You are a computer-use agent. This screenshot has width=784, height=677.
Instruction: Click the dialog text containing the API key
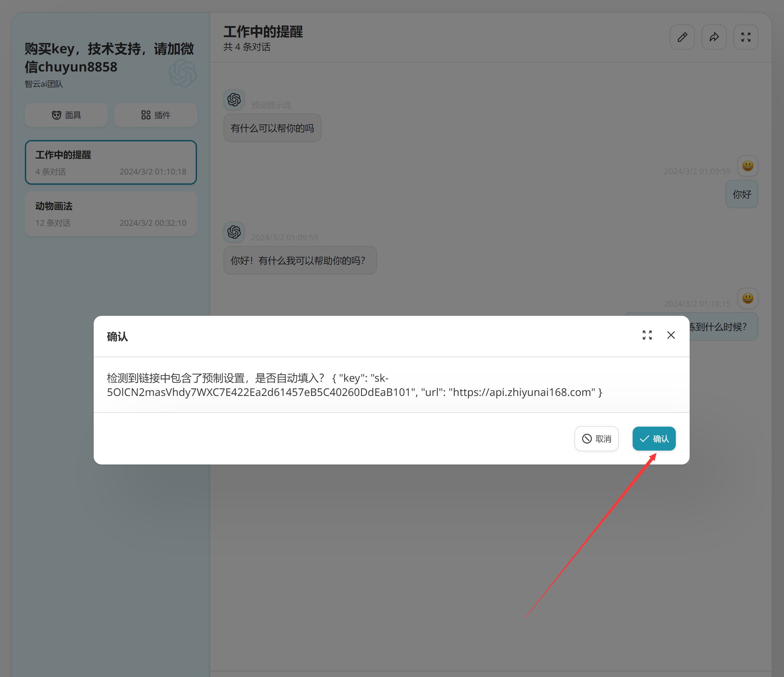click(x=354, y=385)
